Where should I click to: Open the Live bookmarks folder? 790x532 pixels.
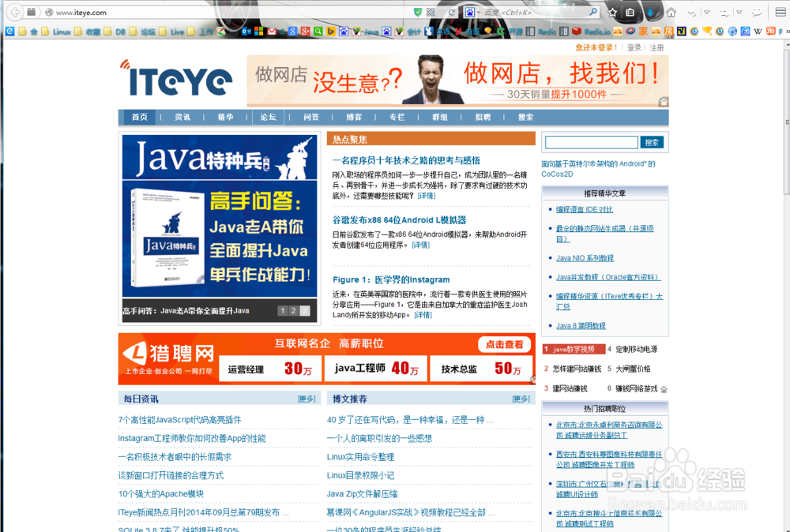tap(171, 32)
